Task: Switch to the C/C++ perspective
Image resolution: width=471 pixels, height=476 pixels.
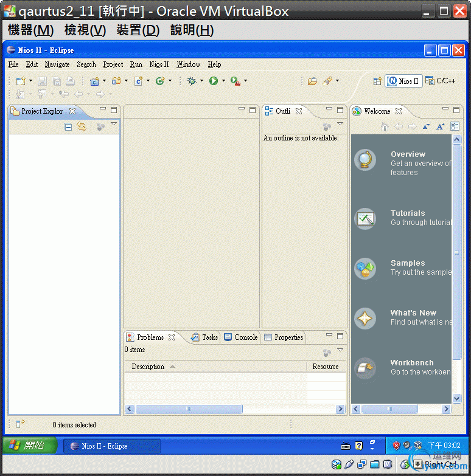Action: 441,81
